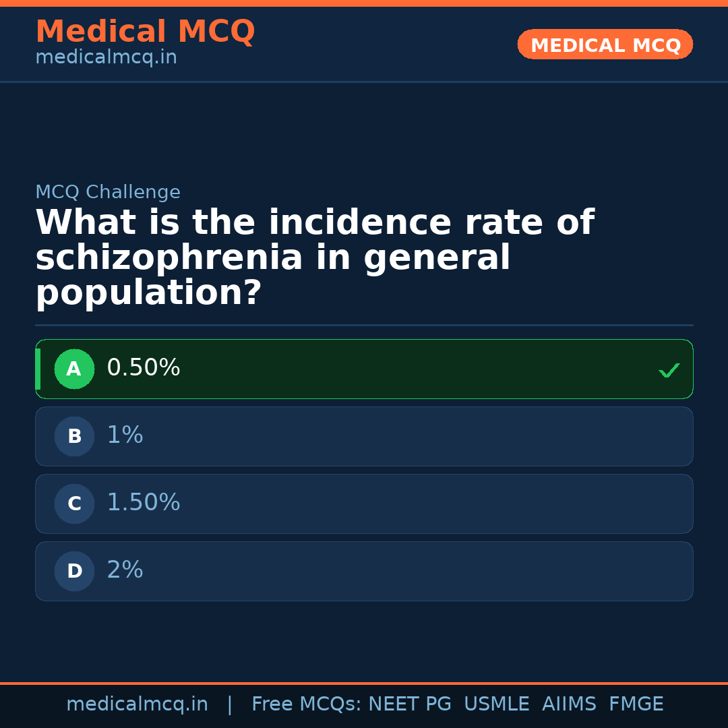Click the green circled letter A badge
The width and height of the screenshot is (728, 728).
click(74, 369)
